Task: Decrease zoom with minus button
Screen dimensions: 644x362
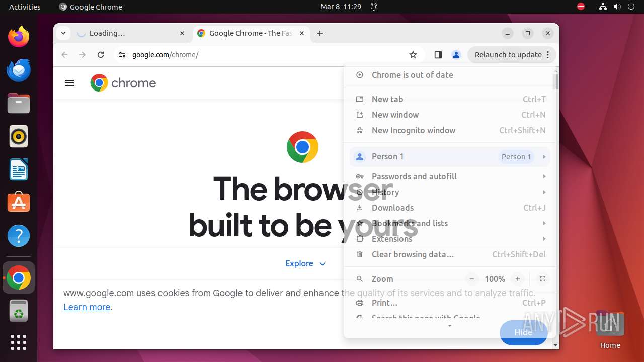Action: pyautogui.click(x=471, y=279)
